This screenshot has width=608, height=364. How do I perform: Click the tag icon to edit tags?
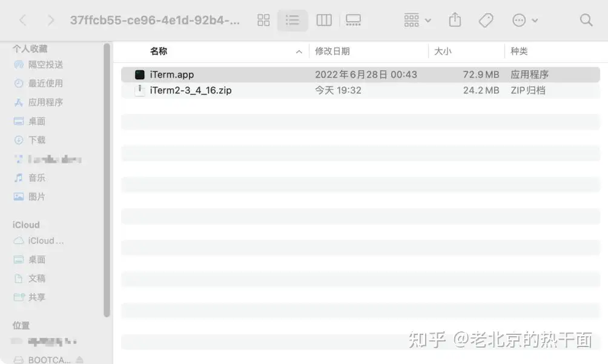(486, 20)
